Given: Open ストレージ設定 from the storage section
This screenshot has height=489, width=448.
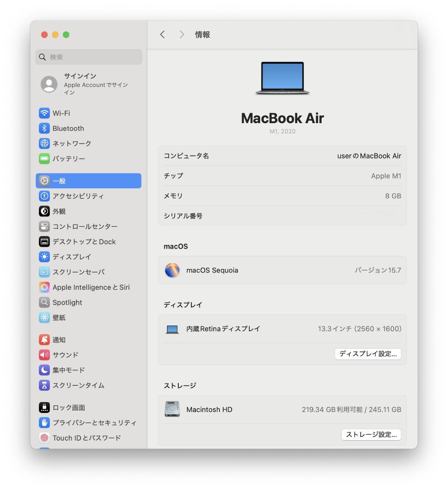Looking at the screenshot, I should 371,435.
